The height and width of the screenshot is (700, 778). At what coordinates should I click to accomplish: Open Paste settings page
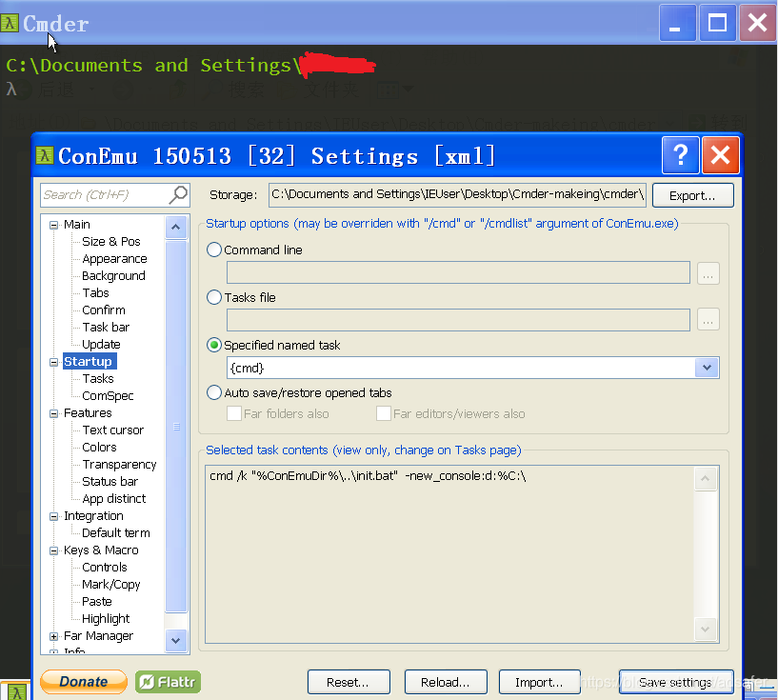tap(97, 602)
